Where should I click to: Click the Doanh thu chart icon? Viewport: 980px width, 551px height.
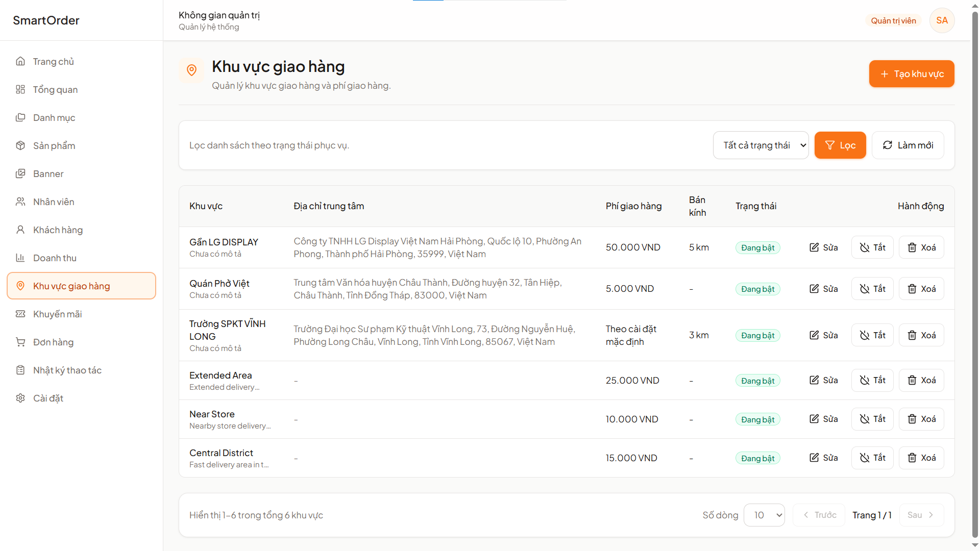coord(20,258)
